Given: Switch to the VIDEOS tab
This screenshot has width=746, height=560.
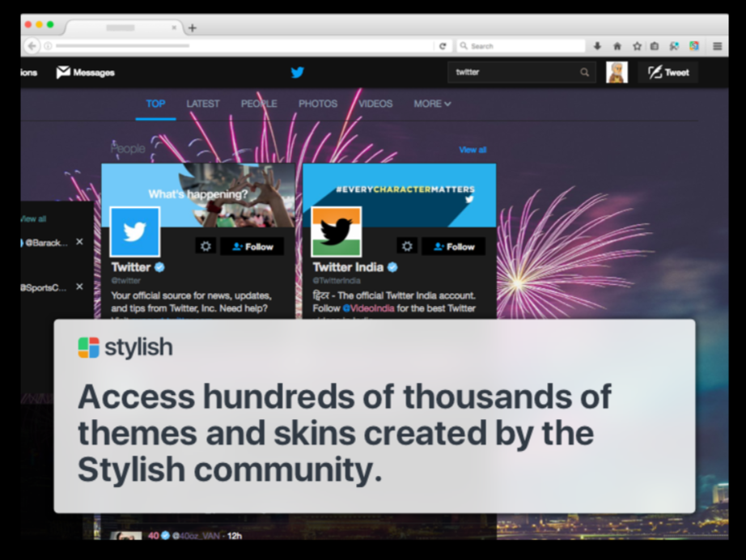Looking at the screenshot, I should [375, 104].
